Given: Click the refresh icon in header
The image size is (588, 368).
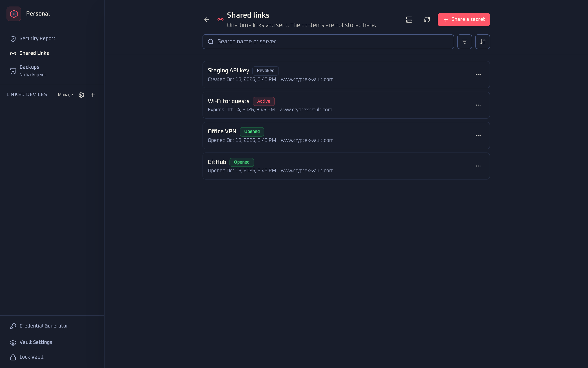Looking at the screenshot, I should [x=427, y=20].
